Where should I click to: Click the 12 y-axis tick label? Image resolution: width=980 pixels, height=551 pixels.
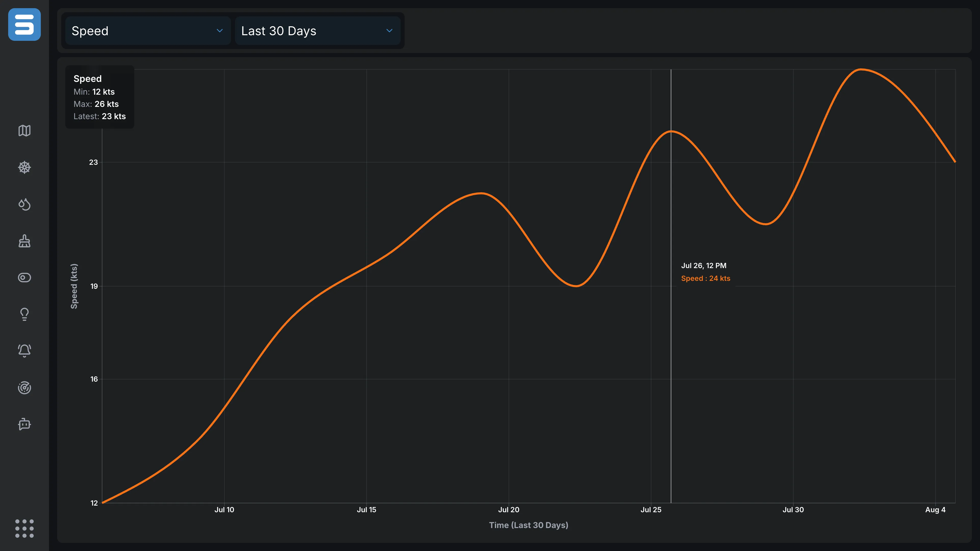[94, 503]
